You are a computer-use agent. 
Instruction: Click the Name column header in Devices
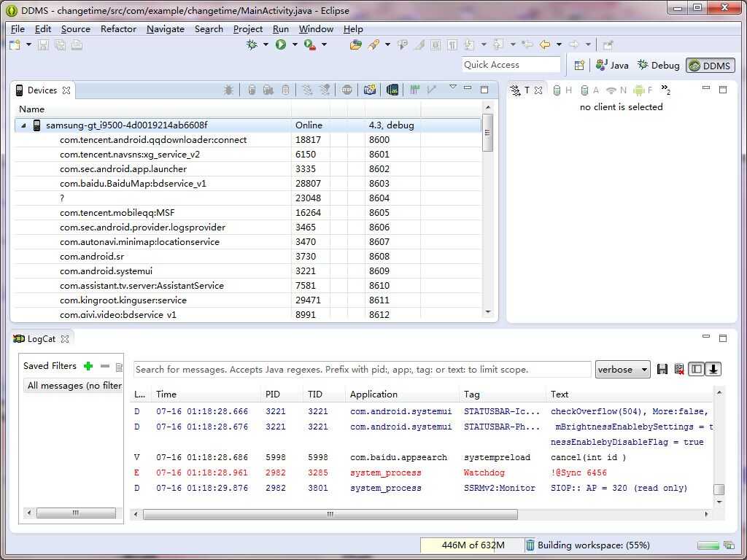[152, 109]
